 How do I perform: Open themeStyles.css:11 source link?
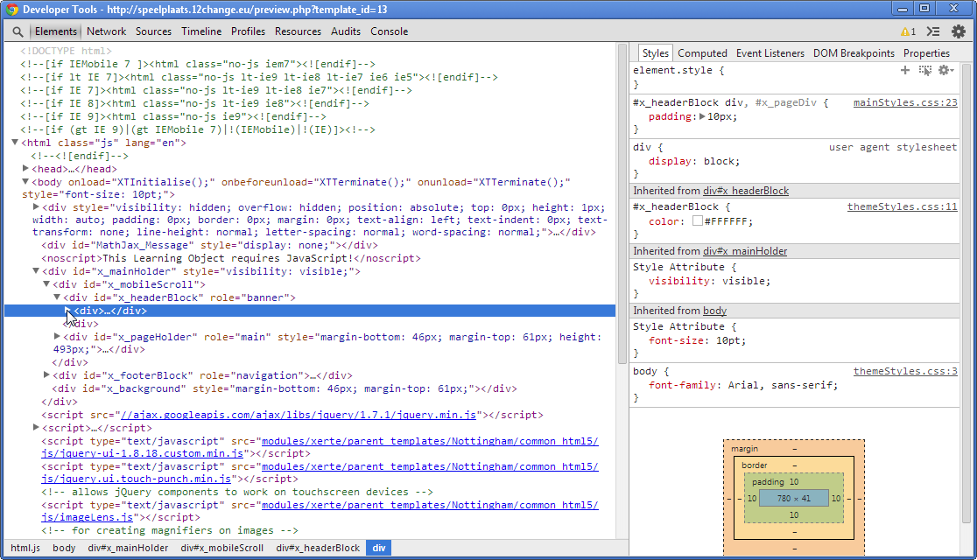point(903,206)
